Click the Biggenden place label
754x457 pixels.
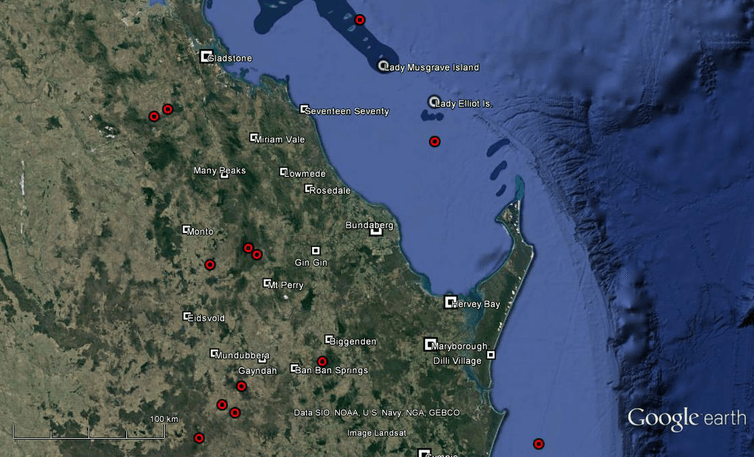click(356, 342)
